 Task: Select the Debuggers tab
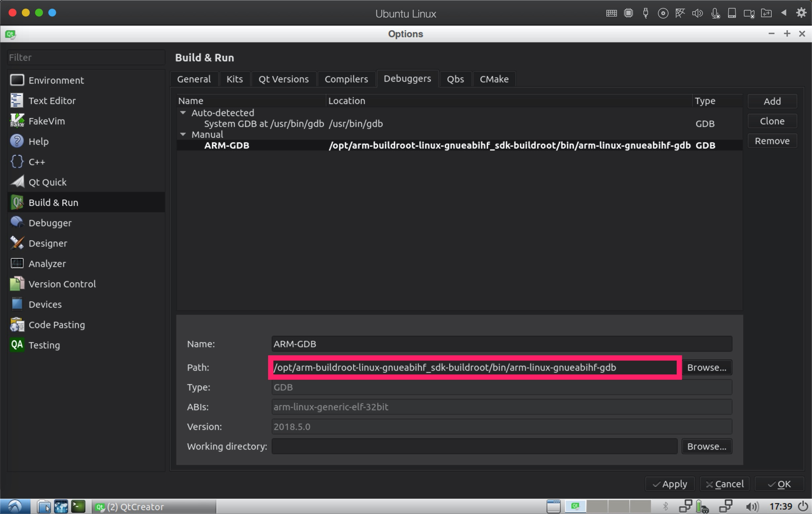point(407,79)
